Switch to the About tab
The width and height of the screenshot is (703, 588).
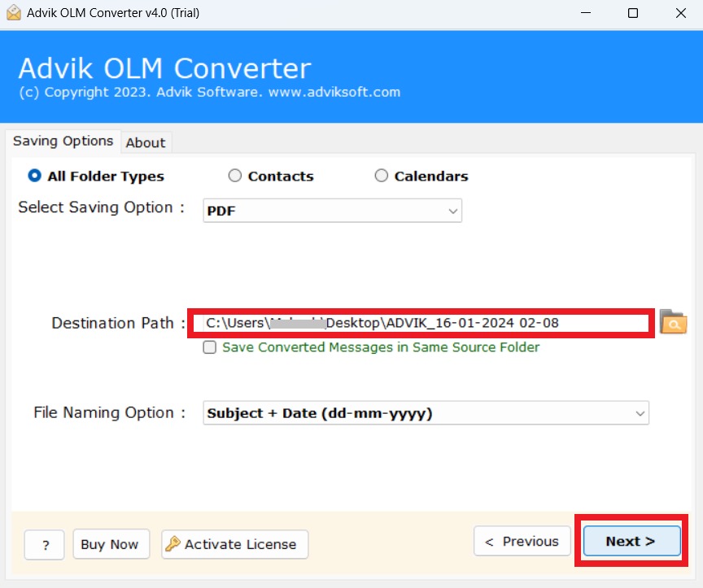[x=146, y=142]
